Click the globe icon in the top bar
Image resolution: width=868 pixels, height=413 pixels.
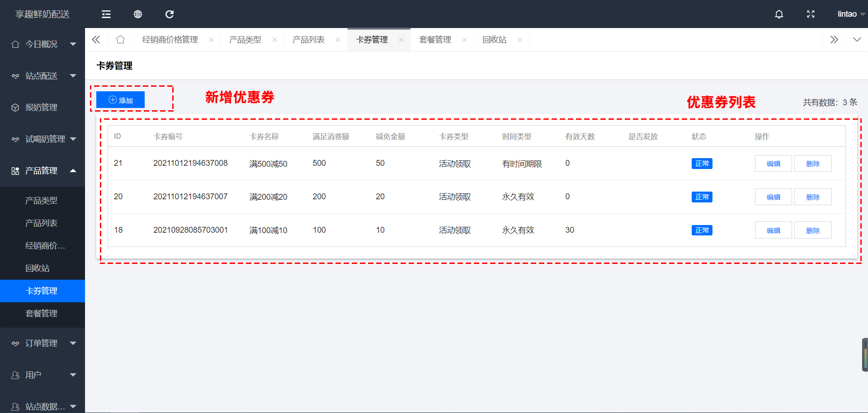pos(138,14)
